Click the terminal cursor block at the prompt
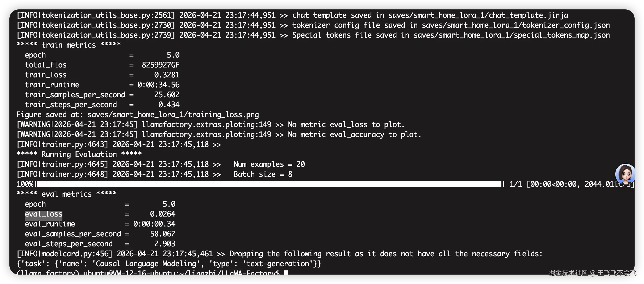Viewport: 644px width, 284px height. point(286,272)
